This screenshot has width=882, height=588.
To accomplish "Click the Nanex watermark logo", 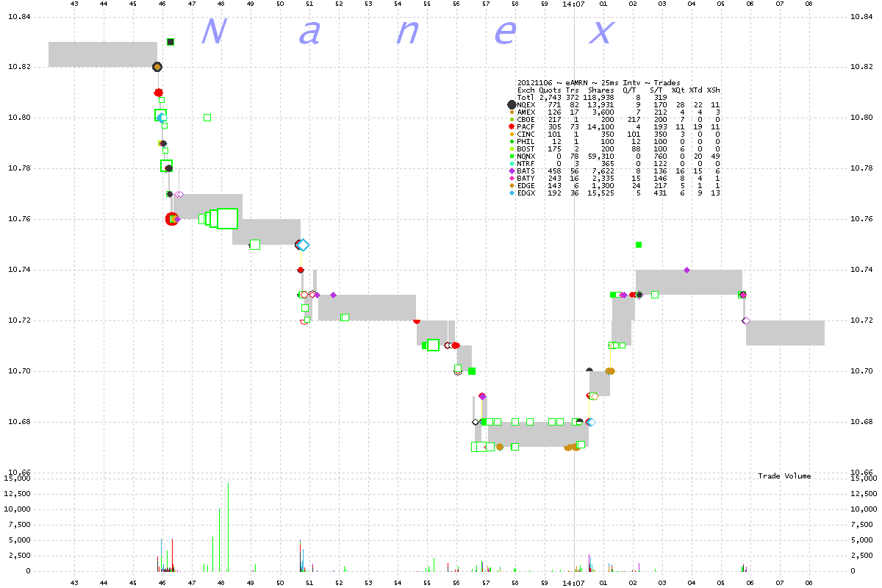I will click(x=406, y=32).
